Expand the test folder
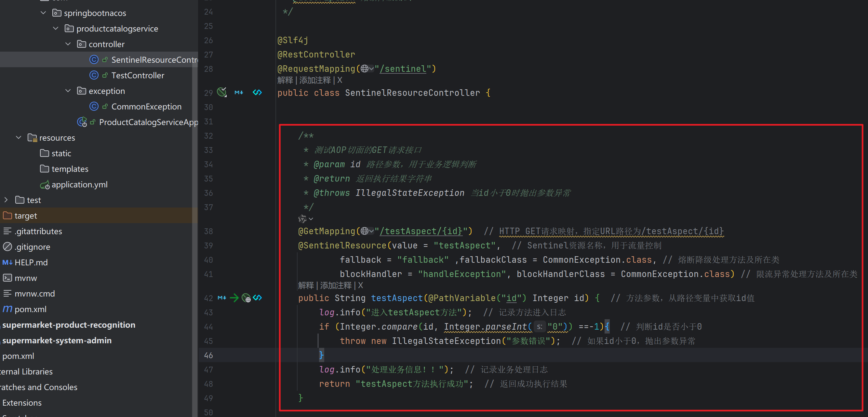The height and width of the screenshot is (417, 868). click(x=6, y=200)
